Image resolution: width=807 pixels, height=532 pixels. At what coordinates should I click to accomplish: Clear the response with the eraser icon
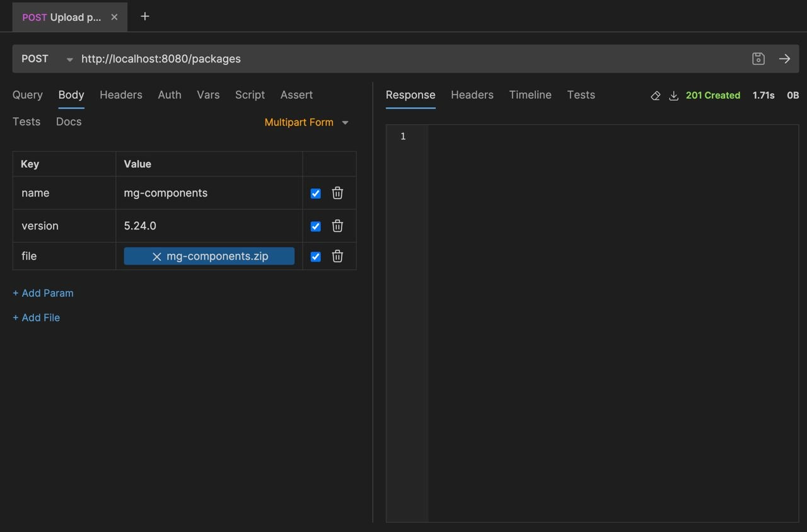(656, 95)
